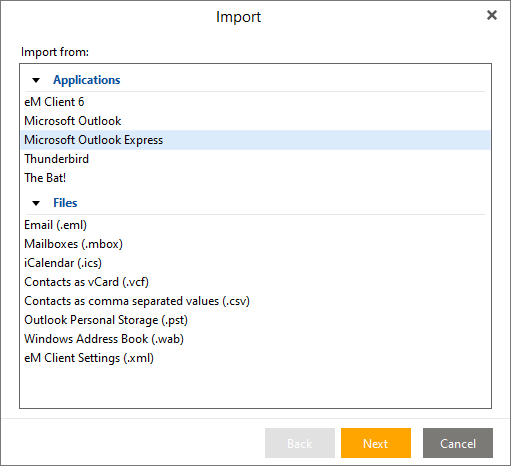The image size is (511, 466).
Task: Select eM Client Settings (.xml)
Action: point(255,358)
